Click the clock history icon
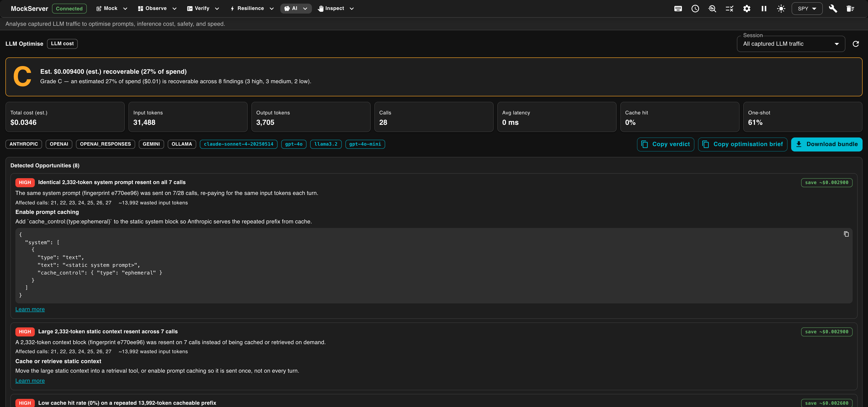Screen dimensions: 868x407 (695, 9)
